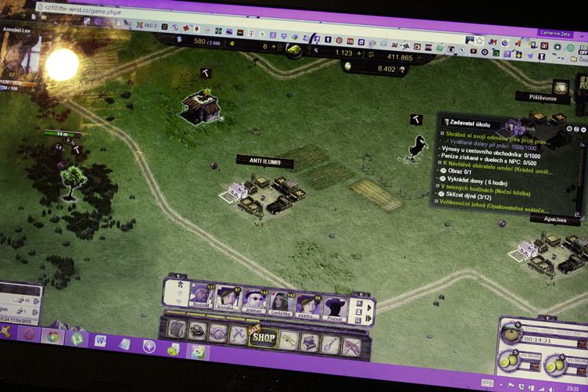Select the bright green tree on the map
Image resolution: width=588 pixels, height=392 pixels.
[73, 182]
